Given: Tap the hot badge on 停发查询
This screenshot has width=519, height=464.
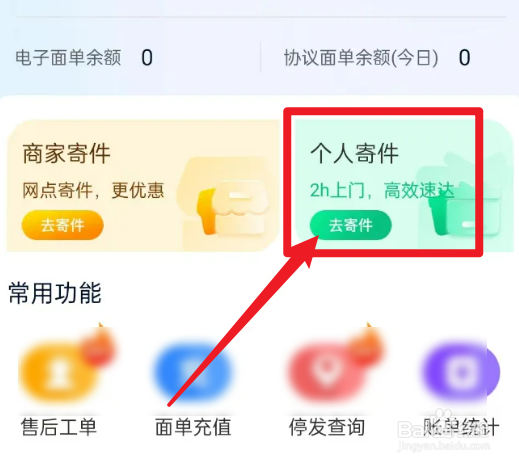Looking at the screenshot, I should (367, 347).
